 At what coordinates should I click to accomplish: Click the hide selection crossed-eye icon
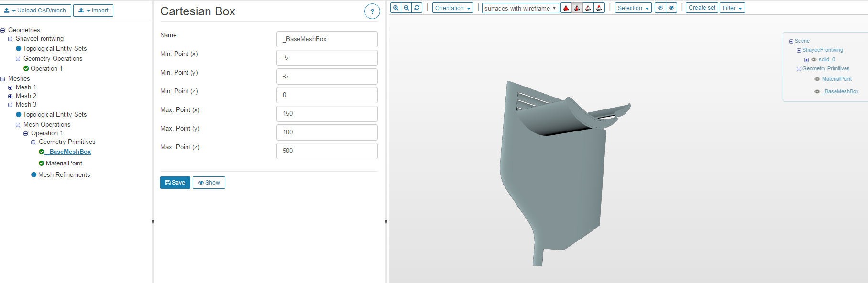click(660, 8)
